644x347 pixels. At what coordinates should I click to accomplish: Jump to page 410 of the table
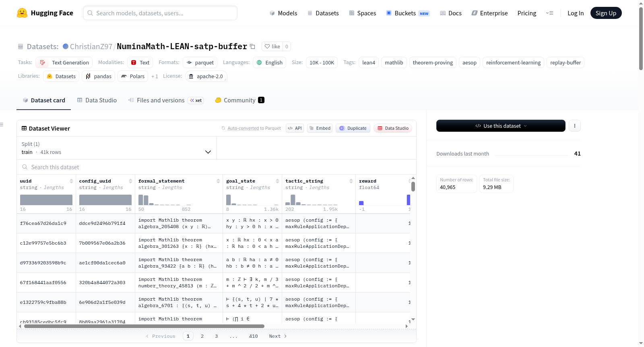click(254, 336)
